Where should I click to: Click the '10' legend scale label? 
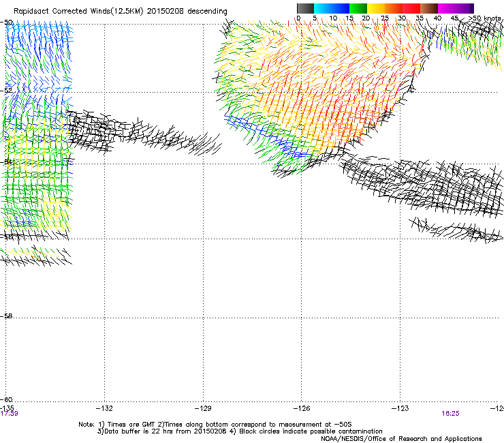point(333,18)
